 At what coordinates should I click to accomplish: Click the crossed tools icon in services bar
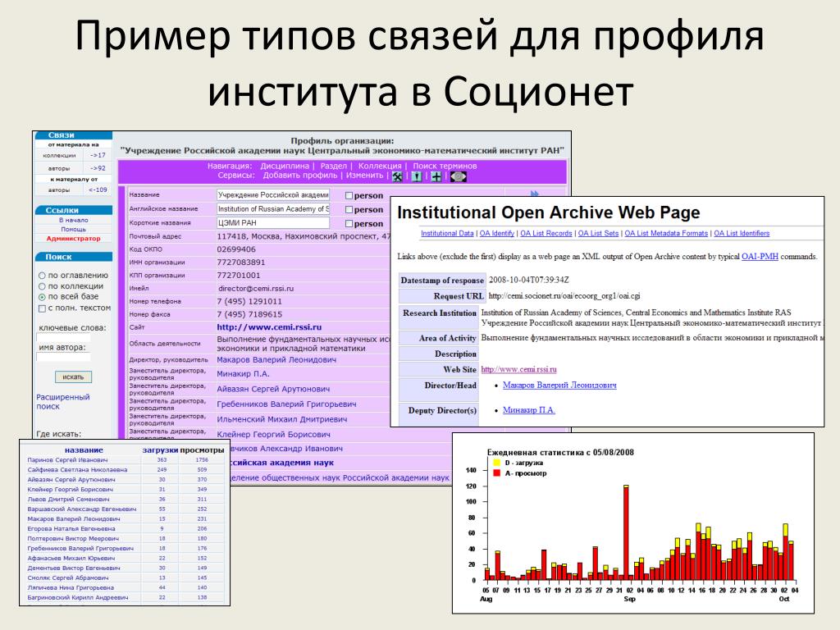click(398, 176)
